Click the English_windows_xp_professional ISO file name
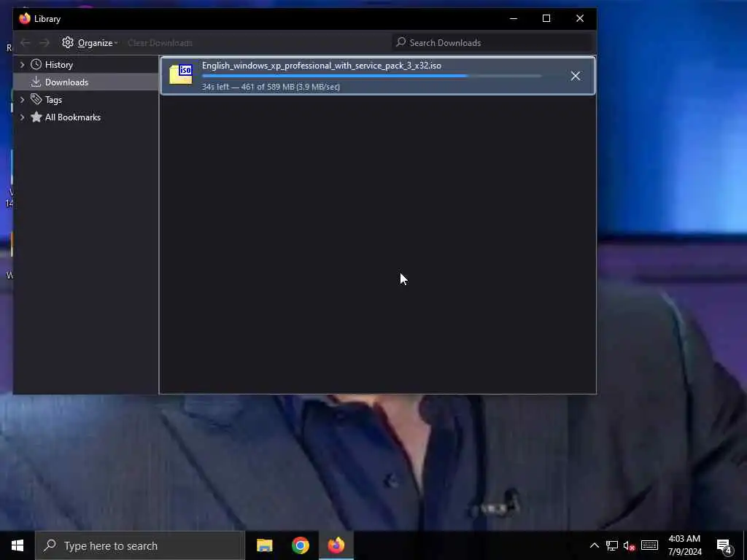The width and height of the screenshot is (747, 560). 322,66
